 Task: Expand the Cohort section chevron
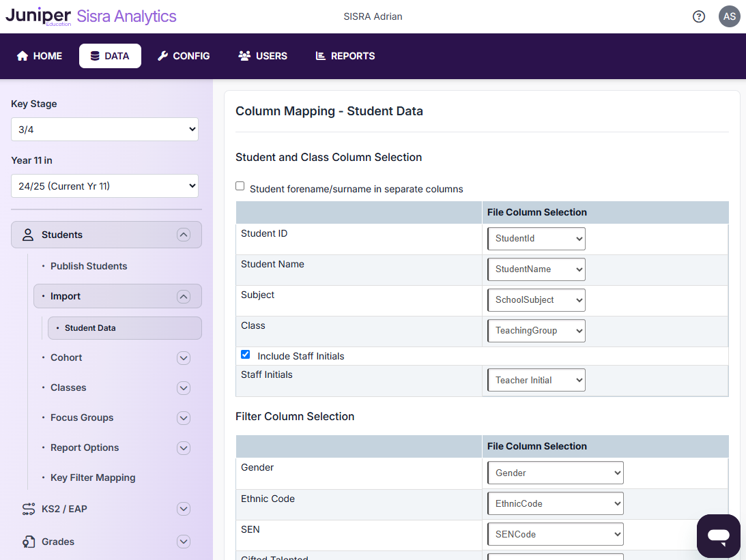coord(183,357)
